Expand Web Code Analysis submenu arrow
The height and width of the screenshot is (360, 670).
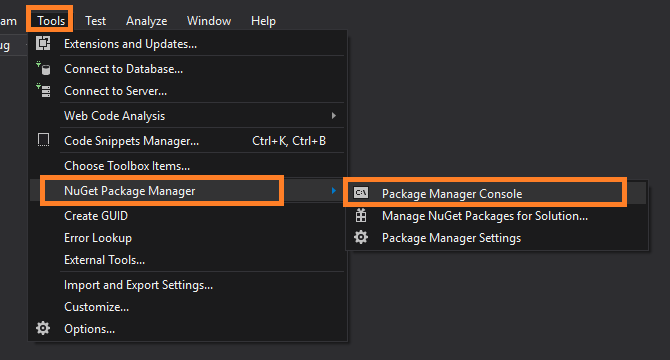334,116
